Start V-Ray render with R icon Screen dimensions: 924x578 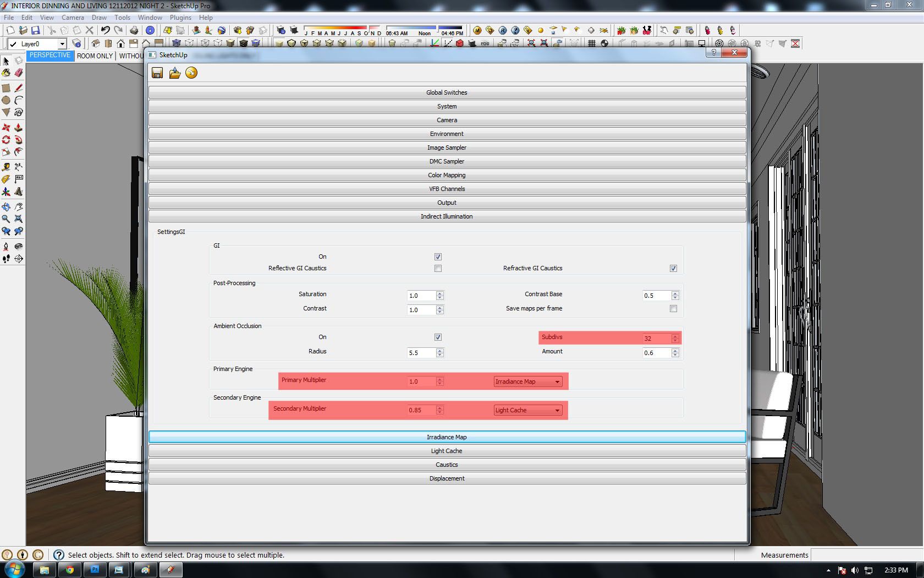(x=503, y=30)
